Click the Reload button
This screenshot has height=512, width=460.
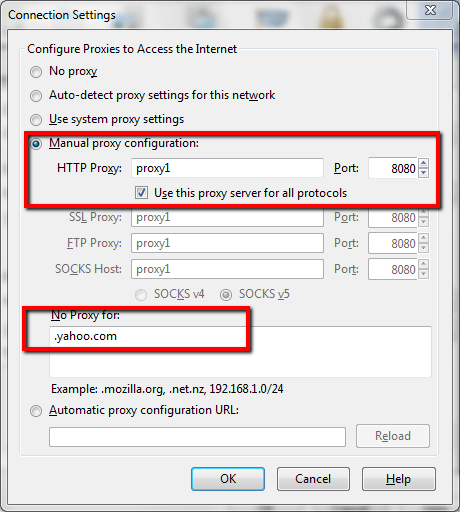pyautogui.click(x=393, y=436)
